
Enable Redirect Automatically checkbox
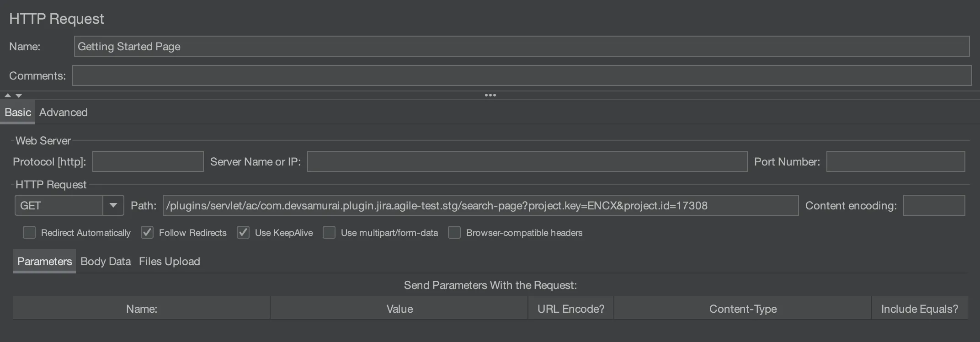pos(29,233)
